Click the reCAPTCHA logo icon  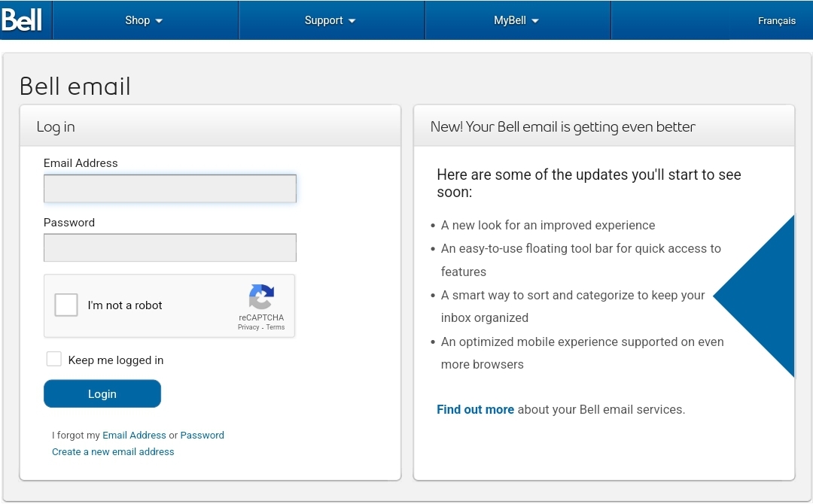[261, 296]
